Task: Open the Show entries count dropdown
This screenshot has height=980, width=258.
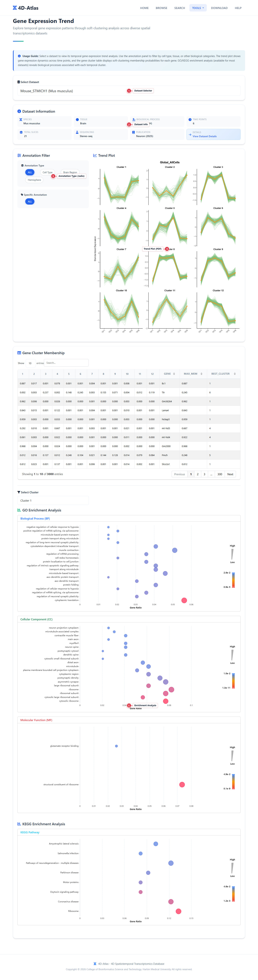Action: [30, 363]
